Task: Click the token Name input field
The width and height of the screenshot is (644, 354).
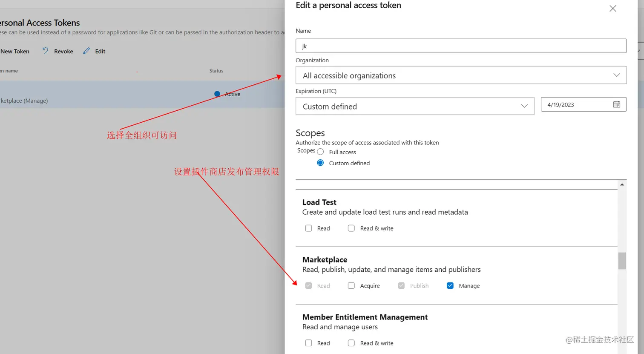Action: click(x=461, y=46)
